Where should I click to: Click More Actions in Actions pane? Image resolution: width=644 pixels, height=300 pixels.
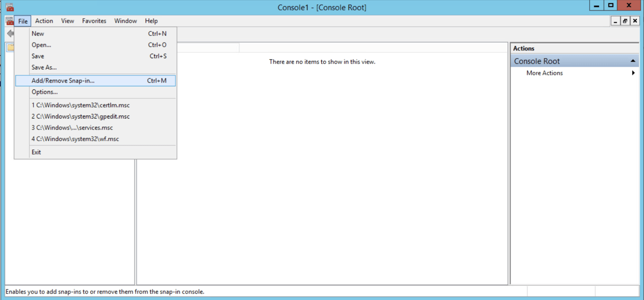(544, 73)
